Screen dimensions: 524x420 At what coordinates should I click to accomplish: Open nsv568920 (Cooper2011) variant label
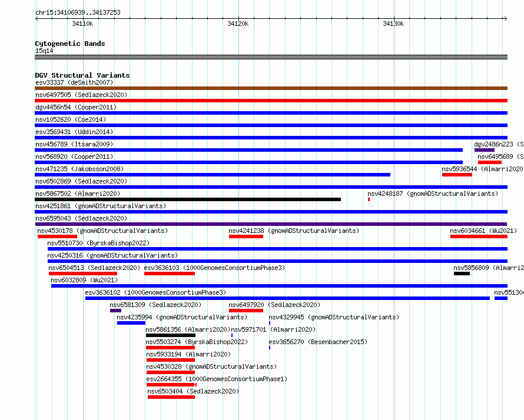point(74,156)
